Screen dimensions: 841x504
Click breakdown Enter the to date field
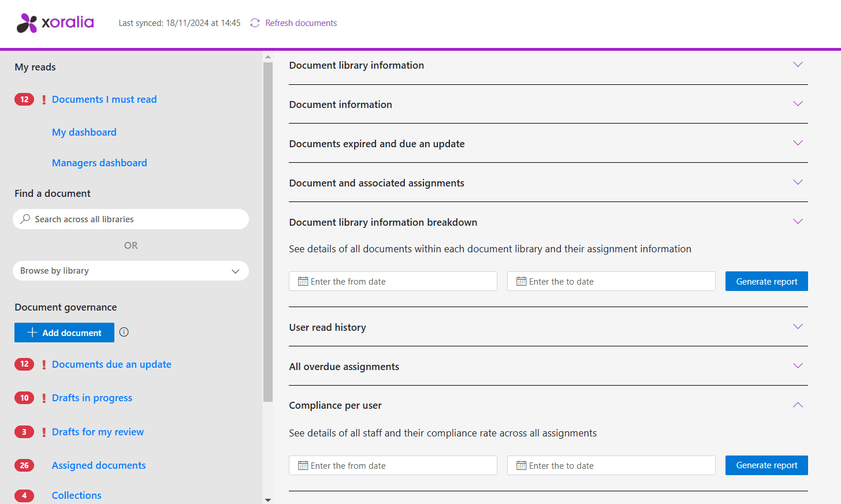point(611,281)
